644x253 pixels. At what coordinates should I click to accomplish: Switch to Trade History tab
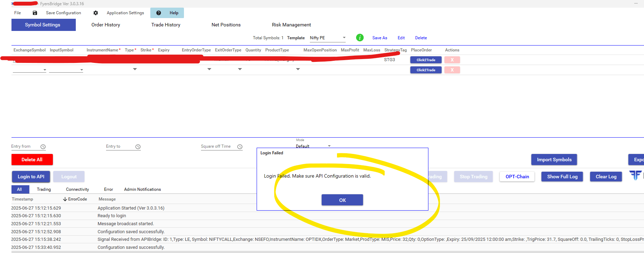pyautogui.click(x=166, y=25)
